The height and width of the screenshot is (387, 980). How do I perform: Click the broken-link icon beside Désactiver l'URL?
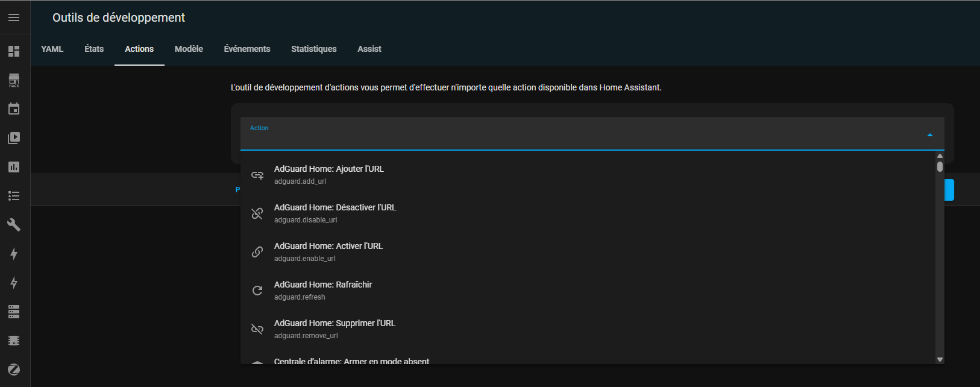257,213
